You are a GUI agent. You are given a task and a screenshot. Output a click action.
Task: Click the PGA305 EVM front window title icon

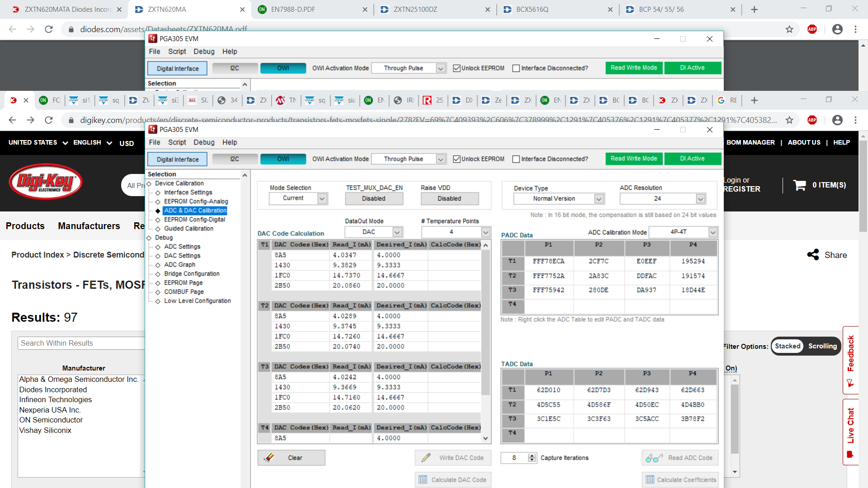(x=153, y=129)
